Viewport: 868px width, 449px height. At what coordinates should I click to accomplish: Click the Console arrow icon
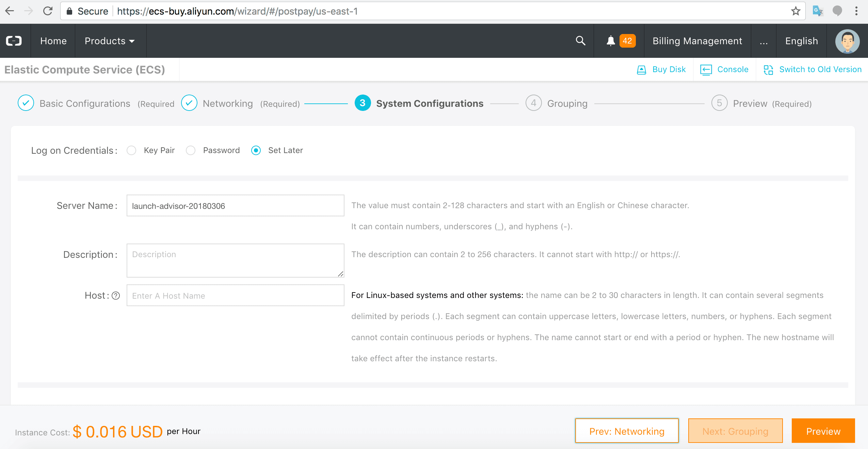(706, 70)
